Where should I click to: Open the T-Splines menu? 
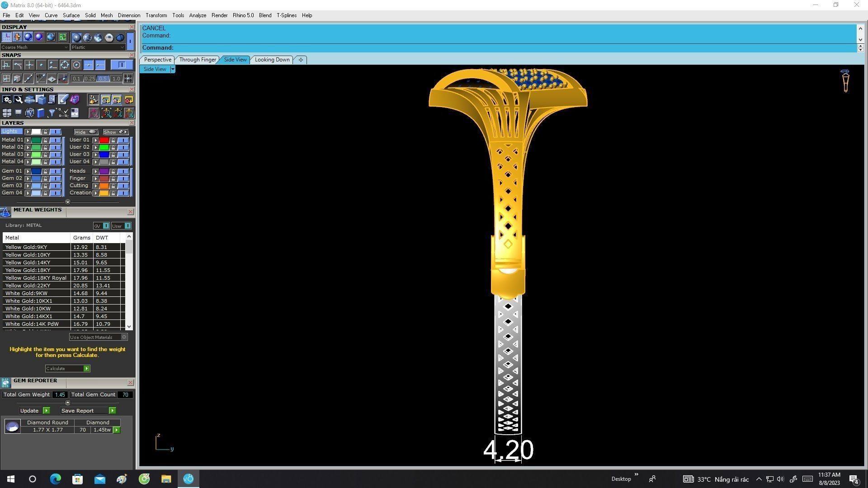(286, 15)
